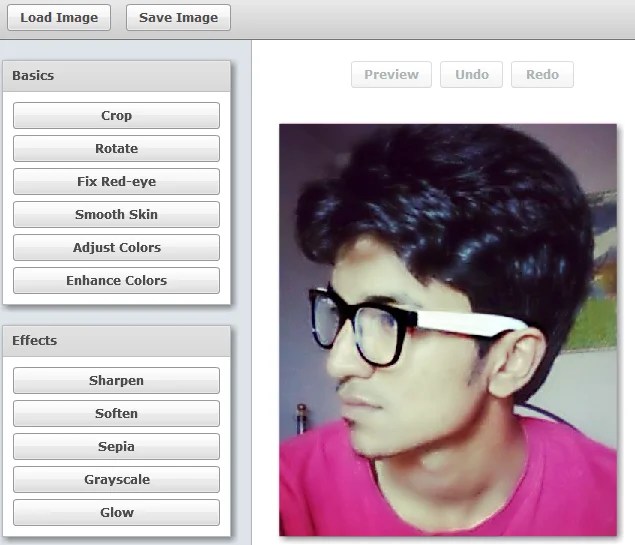Open the Crop tool

116,115
